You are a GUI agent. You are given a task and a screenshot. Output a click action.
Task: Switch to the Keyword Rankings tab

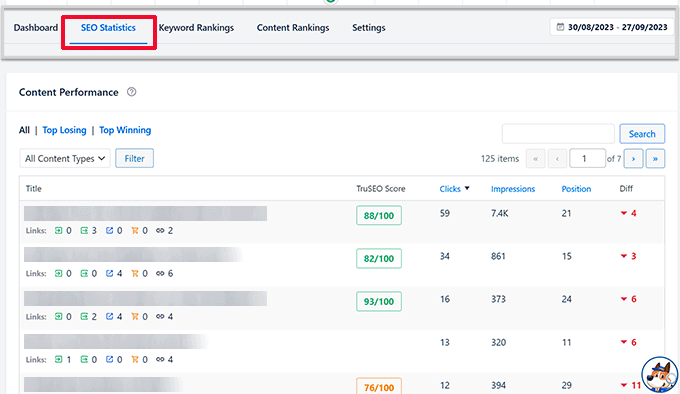196,28
